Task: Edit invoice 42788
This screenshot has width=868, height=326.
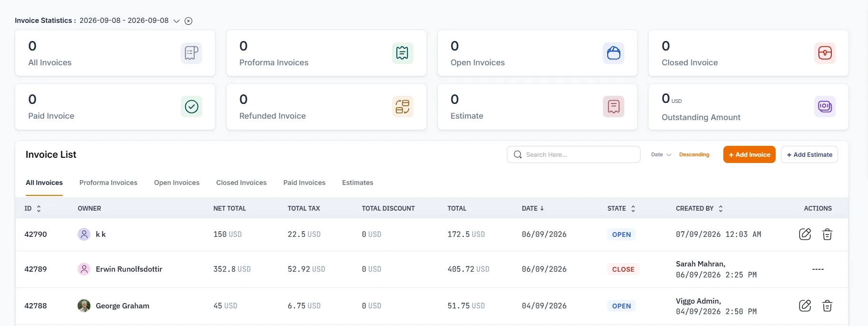Action: [805, 306]
